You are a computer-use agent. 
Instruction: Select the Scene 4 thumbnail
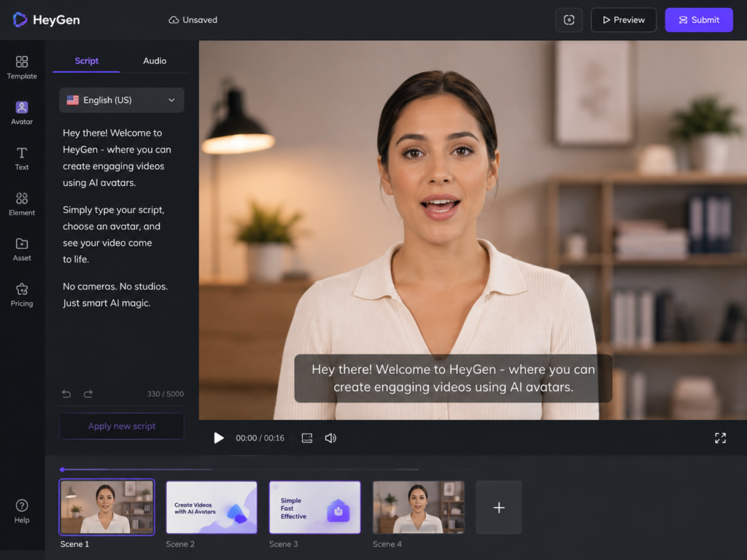click(x=418, y=507)
